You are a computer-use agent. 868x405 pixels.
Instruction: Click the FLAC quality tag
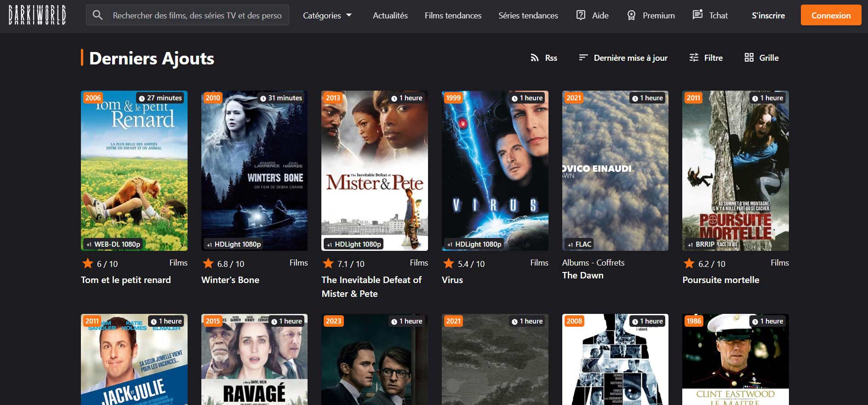point(579,244)
